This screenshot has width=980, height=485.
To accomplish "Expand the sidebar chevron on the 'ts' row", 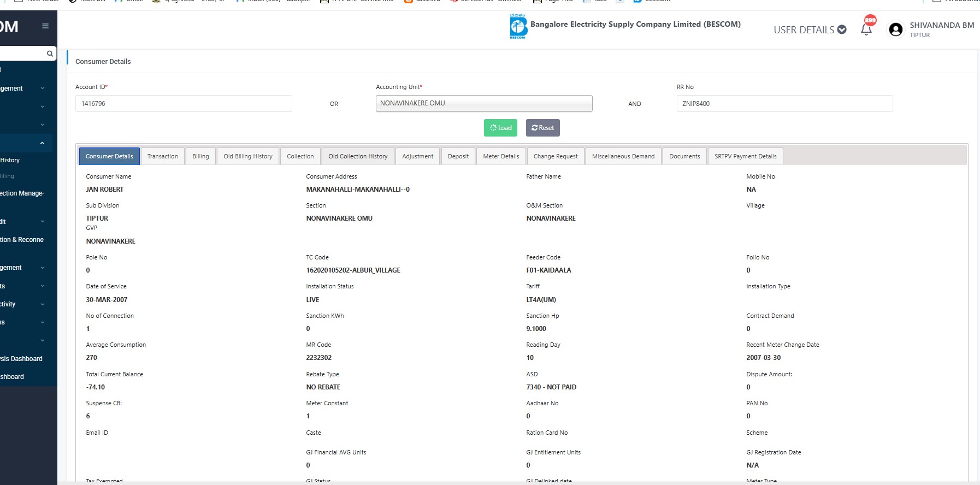I will coord(43,286).
